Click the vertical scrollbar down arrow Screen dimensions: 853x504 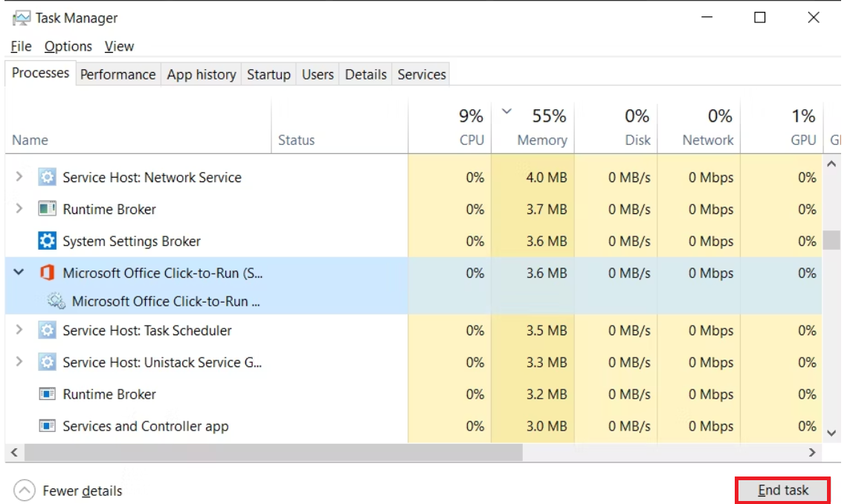[831, 433]
